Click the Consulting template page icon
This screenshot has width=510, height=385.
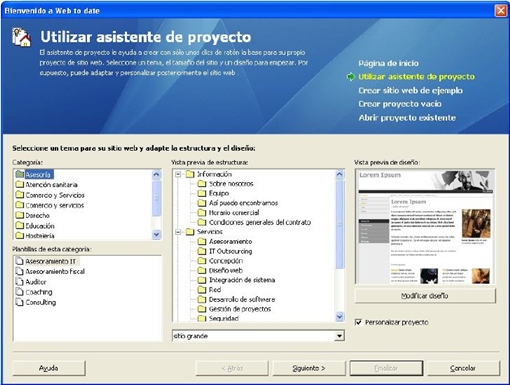[x=20, y=302]
